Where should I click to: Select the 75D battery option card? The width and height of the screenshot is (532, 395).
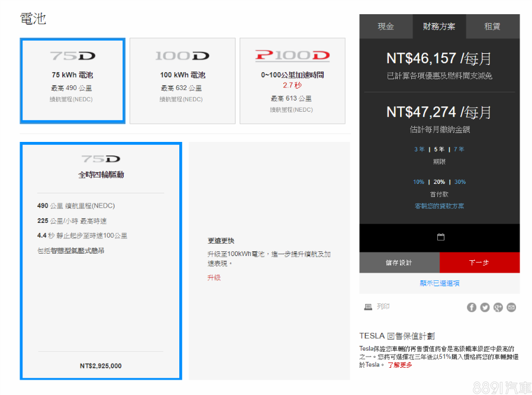click(73, 80)
